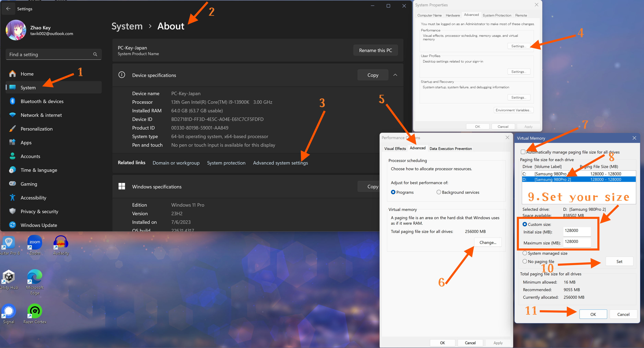Click Change virtual memory button
This screenshot has width=644, height=348.
(x=488, y=242)
